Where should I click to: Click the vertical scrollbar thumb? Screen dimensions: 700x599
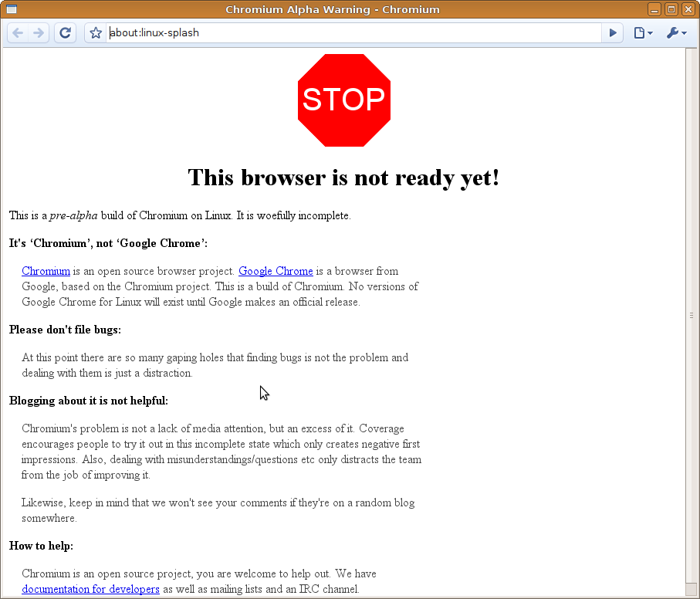coord(692,315)
